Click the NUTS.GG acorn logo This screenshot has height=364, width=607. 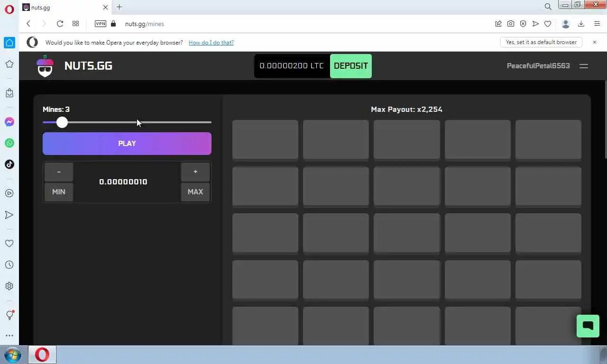click(x=45, y=66)
